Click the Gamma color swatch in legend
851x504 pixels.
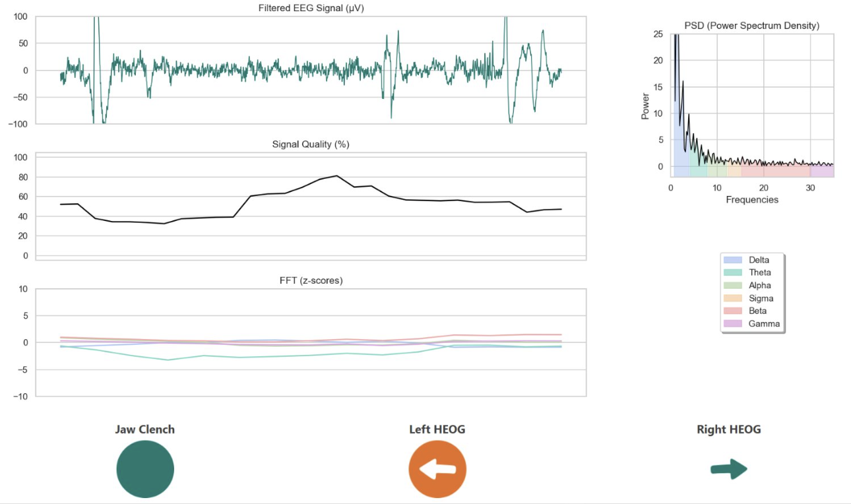(733, 324)
